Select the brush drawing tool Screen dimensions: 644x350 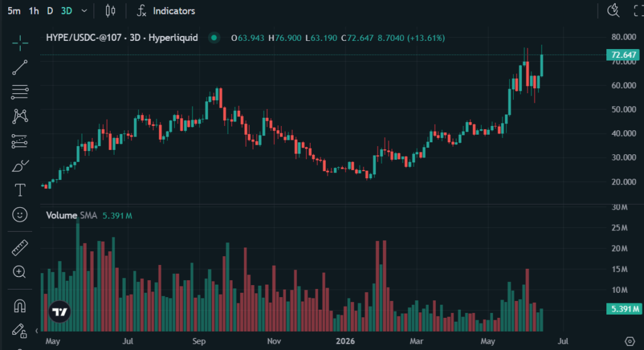(19, 166)
